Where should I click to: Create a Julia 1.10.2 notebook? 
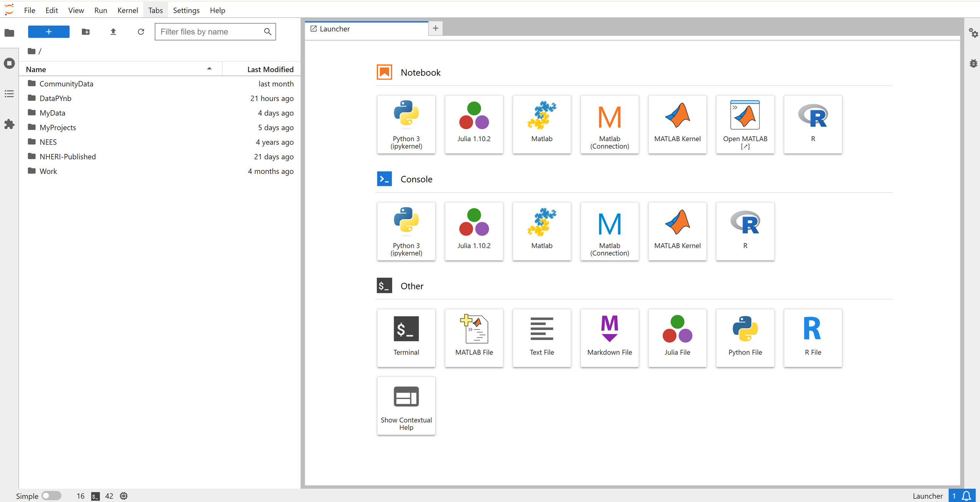point(474,124)
